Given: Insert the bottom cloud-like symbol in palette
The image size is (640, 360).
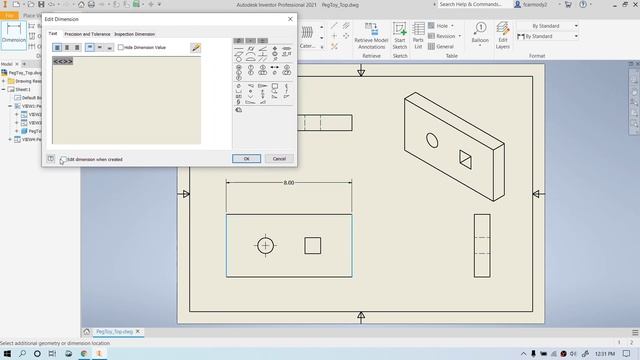Looking at the screenshot, I should point(239,110).
